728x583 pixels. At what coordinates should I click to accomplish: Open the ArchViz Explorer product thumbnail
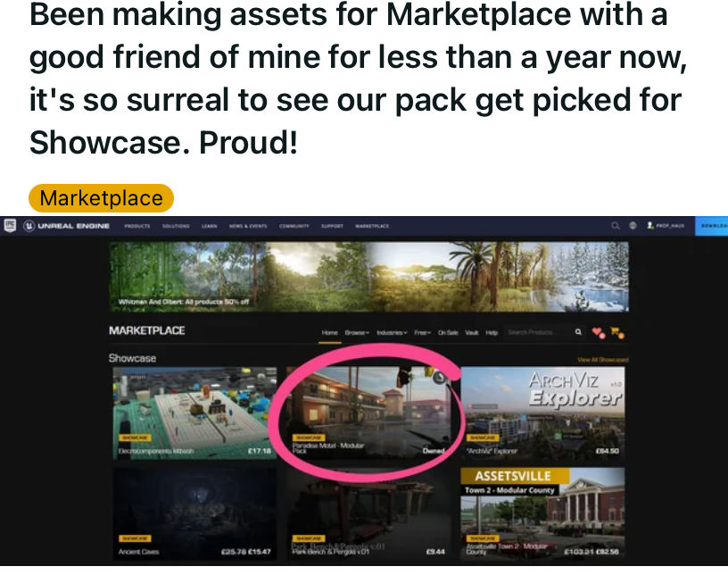pyautogui.click(x=542, y=412)
